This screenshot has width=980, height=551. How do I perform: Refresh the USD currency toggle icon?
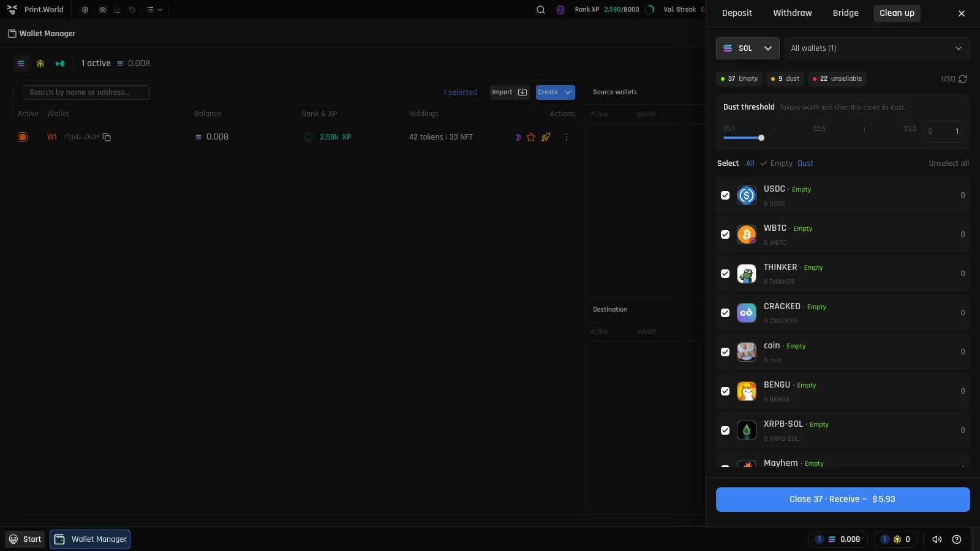(x=963, y=79)
